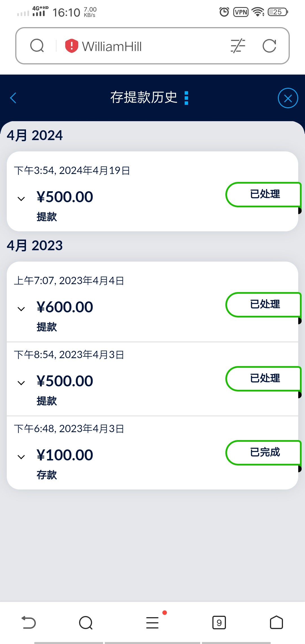Close the 存提款历史 panel

click(x=288, y=98)
